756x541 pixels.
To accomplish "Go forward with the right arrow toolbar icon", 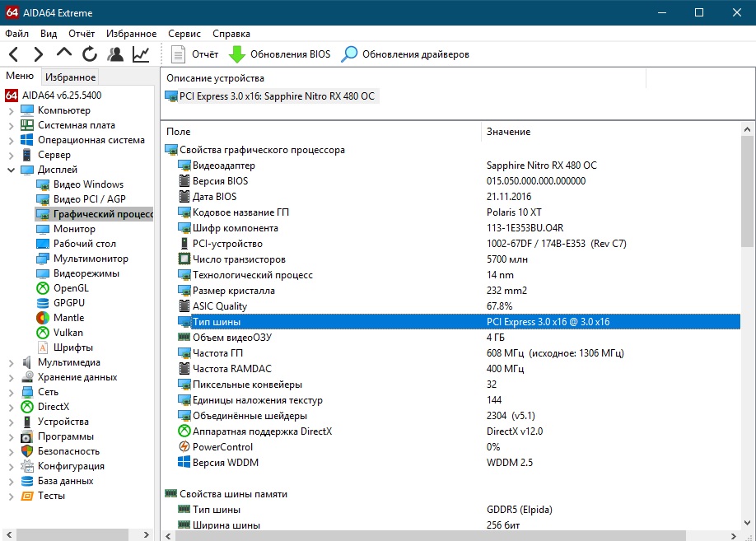I will tap(39, 54).
